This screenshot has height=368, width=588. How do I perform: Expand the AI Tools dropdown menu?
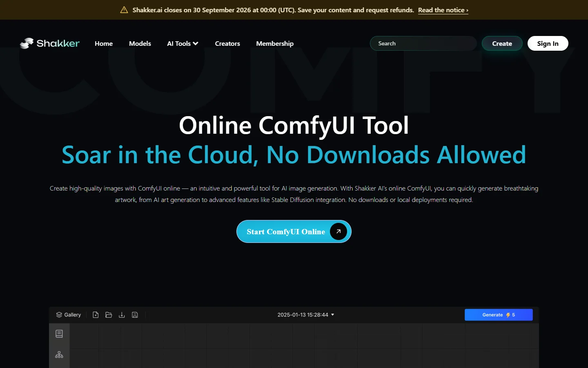(183, 43)
